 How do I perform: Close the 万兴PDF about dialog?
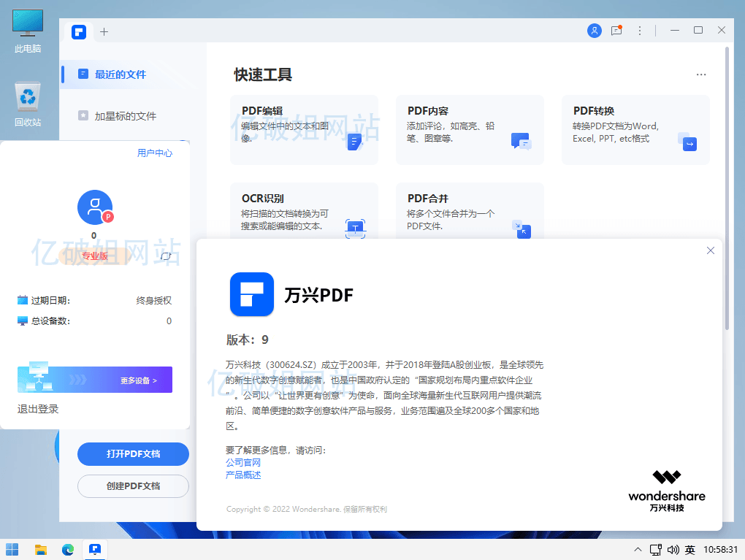(x=711, y=250)
